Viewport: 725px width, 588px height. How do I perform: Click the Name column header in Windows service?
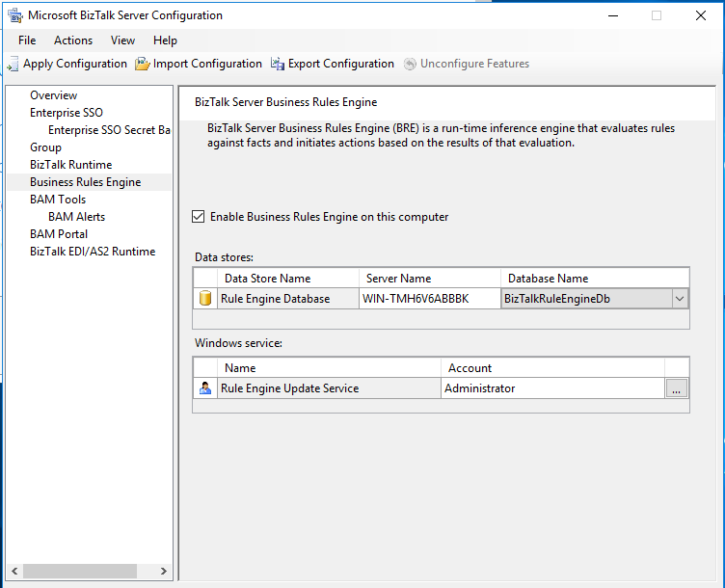(329, 368)
